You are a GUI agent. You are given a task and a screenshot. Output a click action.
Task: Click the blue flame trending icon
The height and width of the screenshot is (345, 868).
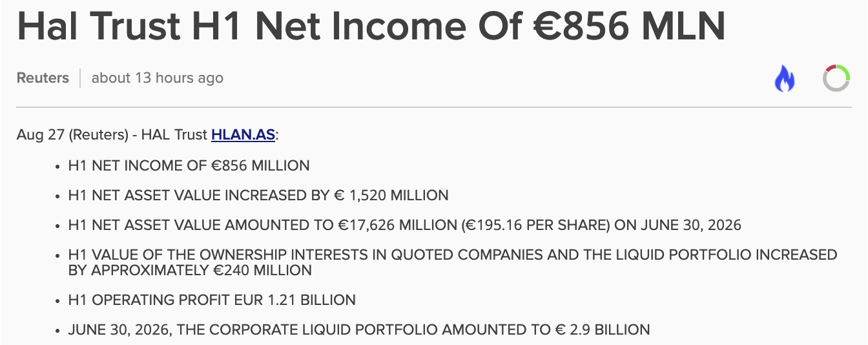point(785,79)
